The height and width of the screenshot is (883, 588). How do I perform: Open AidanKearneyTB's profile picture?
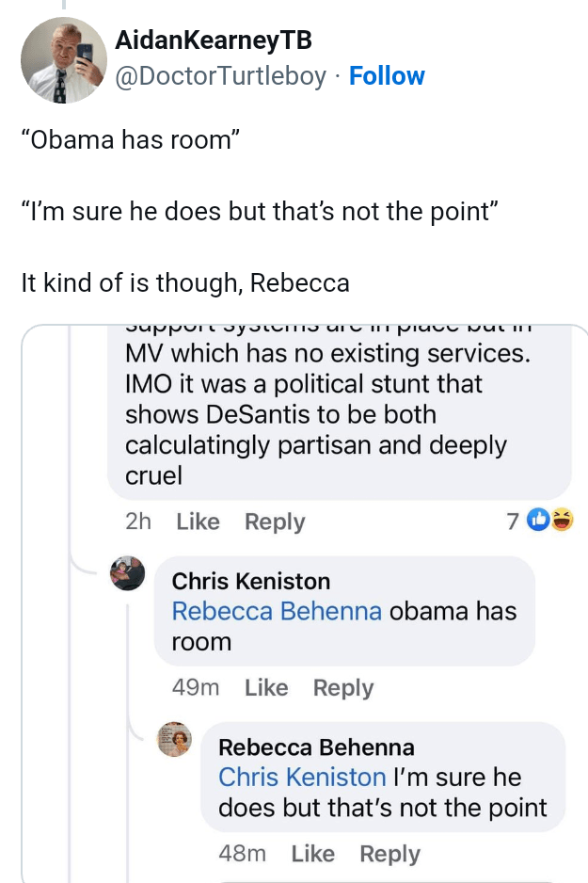coord(64,59)
